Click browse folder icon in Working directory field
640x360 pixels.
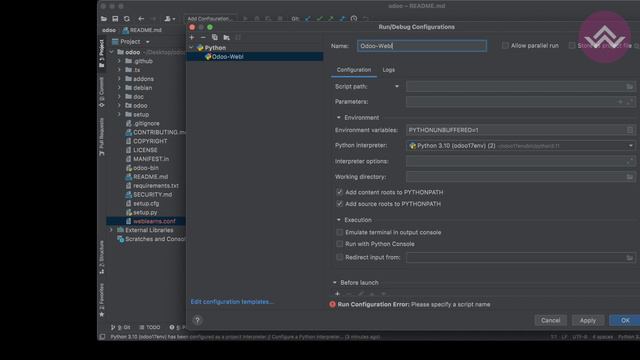click(x=629, y=177)
